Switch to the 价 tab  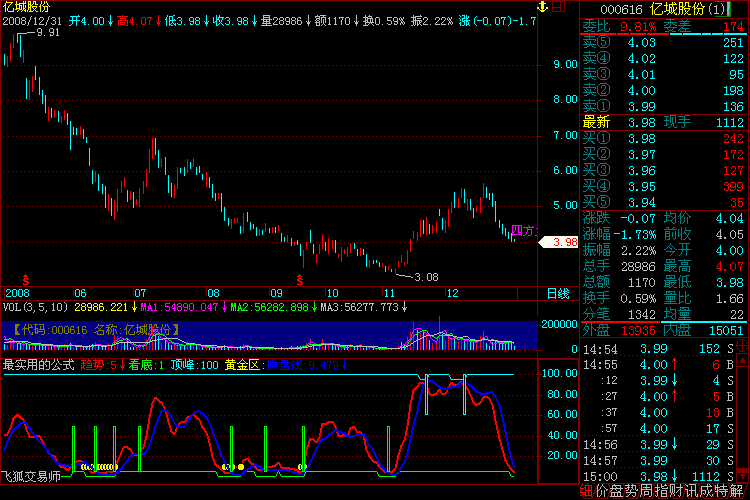pos(602,491)
